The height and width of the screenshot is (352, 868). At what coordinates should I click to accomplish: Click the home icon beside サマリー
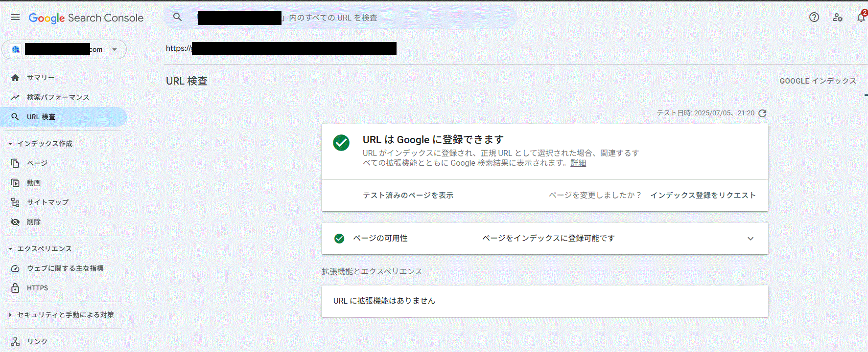click(x=15, y=78)
